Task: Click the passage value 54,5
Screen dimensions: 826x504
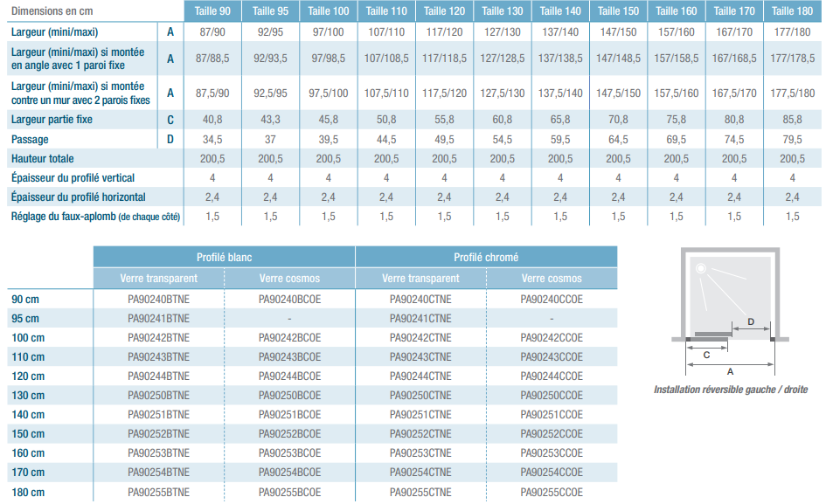Action: [502, 140]
